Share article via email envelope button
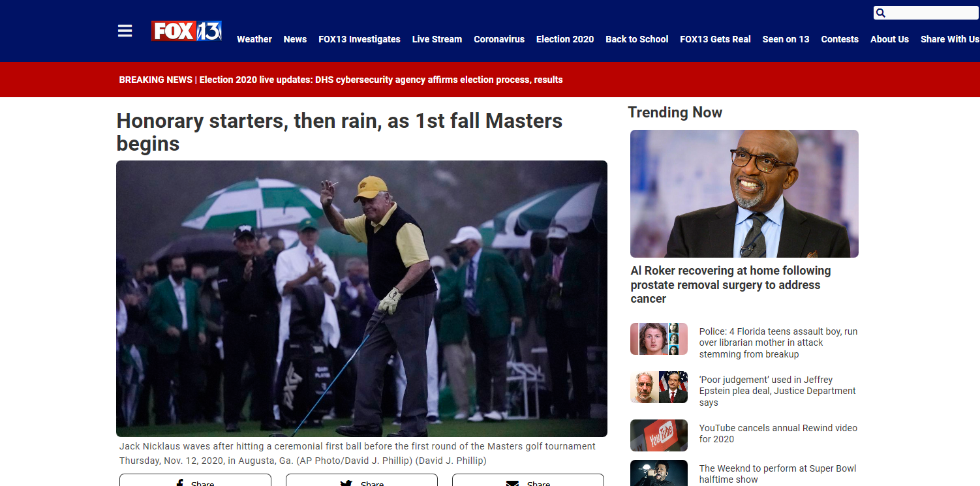This screenshot has height=486, width=980. [528, 481]
